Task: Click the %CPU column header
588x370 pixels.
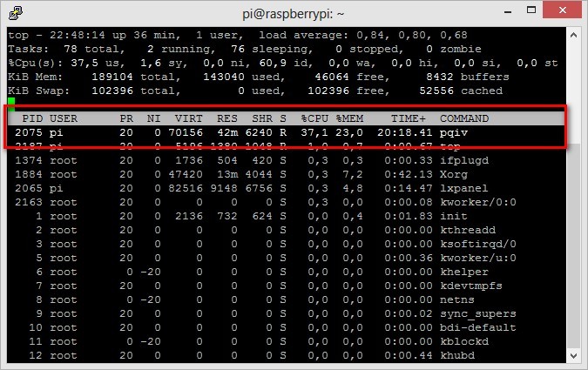Action: click(x=314, y=118)
